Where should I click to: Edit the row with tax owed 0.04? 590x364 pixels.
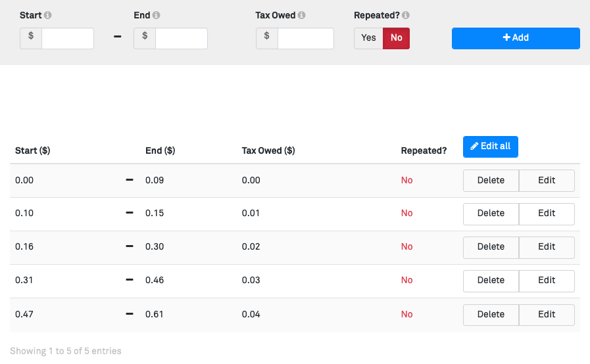(x=547, y=315)
